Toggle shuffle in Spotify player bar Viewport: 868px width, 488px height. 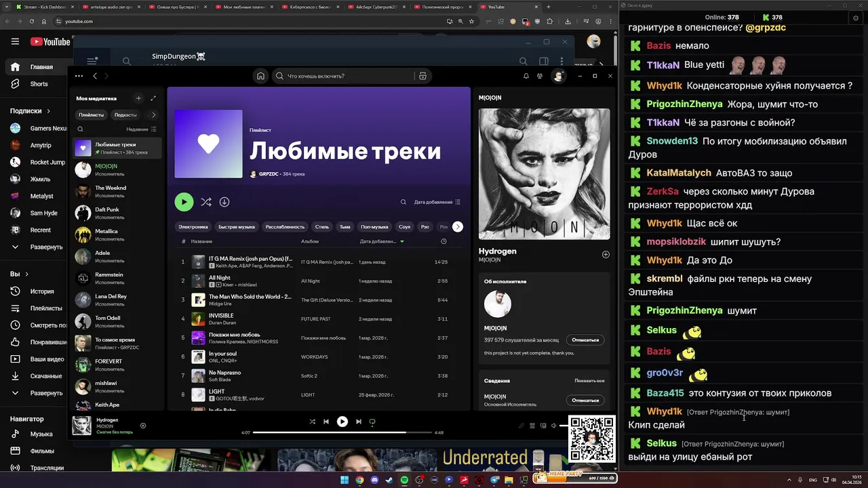(x=312, y=422)
